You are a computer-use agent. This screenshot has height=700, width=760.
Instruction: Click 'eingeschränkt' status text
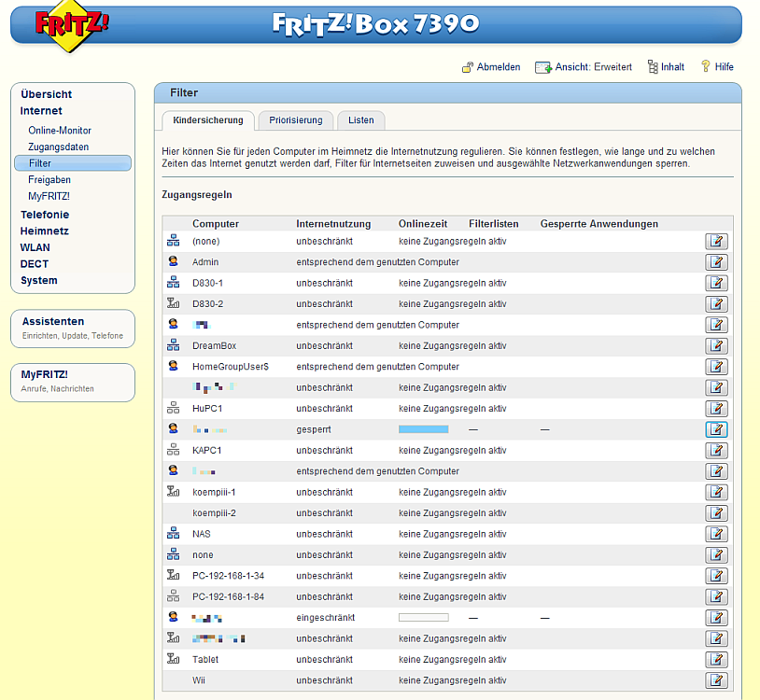[325, 618]
